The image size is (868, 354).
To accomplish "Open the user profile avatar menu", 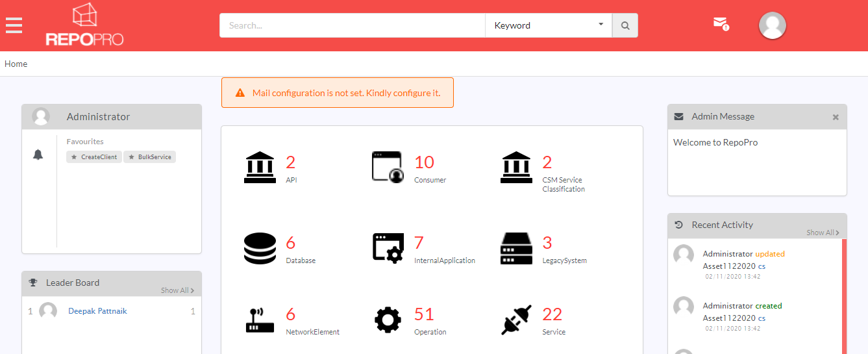I will pos(773,25).
